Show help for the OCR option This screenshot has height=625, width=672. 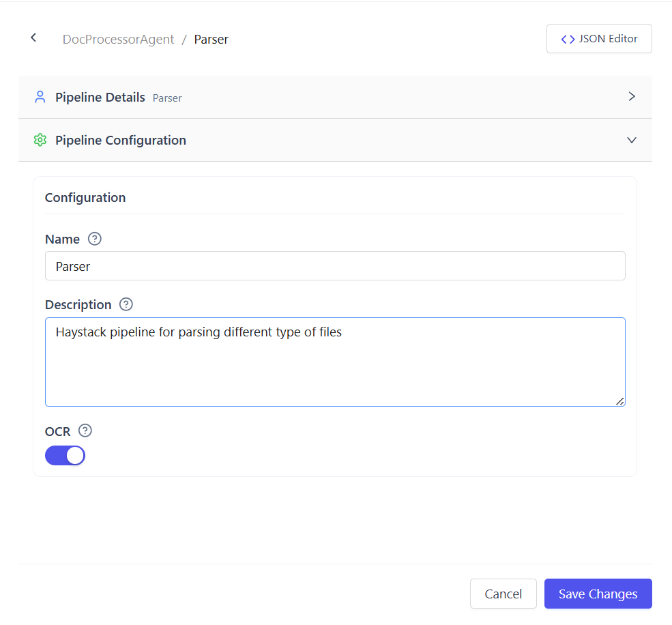pyautogui.click(x=85, y=431)
